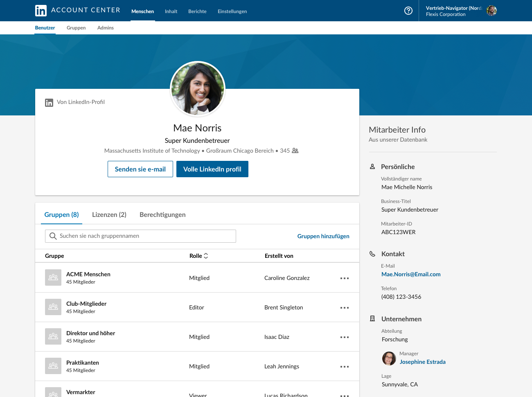The height and width of the screenshot is (397, 532).
Task: Select the Gruppen (8) tab
Action: click(x=62, y=214)
